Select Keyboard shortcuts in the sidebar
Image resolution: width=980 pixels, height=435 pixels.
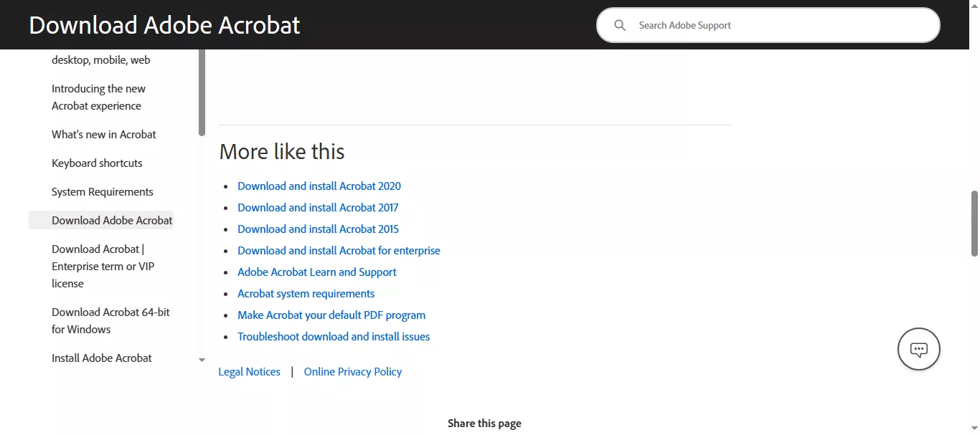pyautogui.click(x=97, y=163)
